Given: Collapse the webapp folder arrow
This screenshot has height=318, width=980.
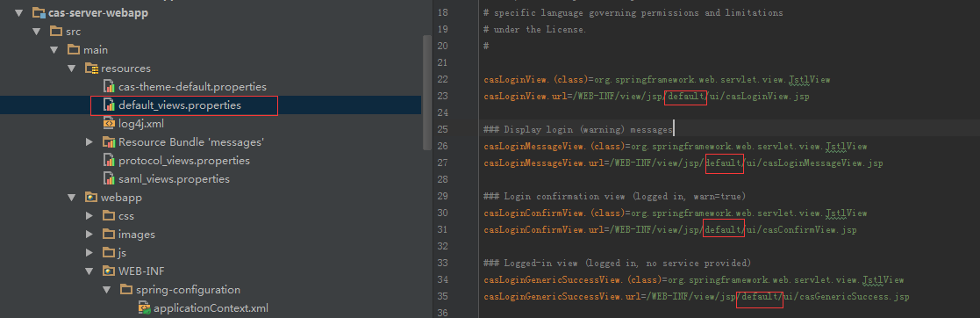Looking at the screenshot, I should click(72, 198).
